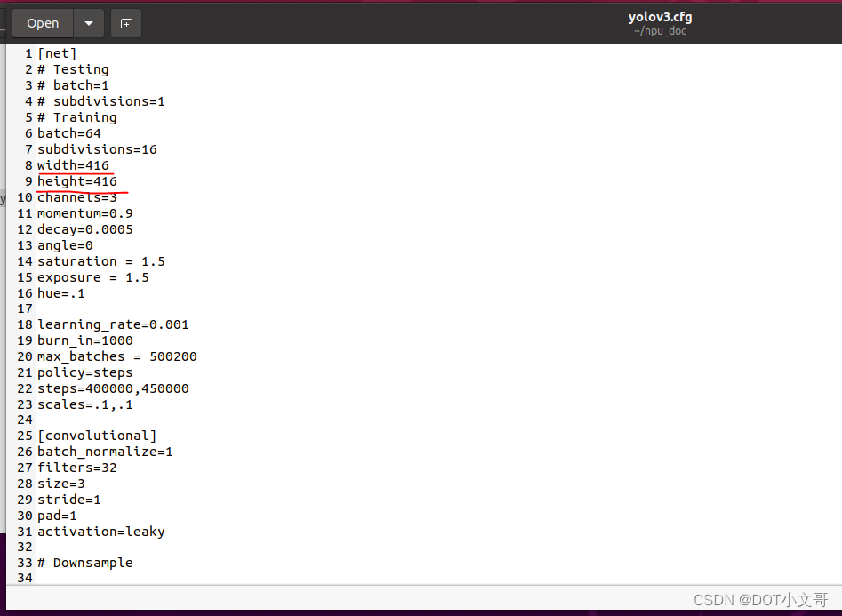The width and height of the screenshot is (842, 616).
Task: Click the '# subdivisions=1' comment line
Action: pyautogui.click(x=101, y=101)
